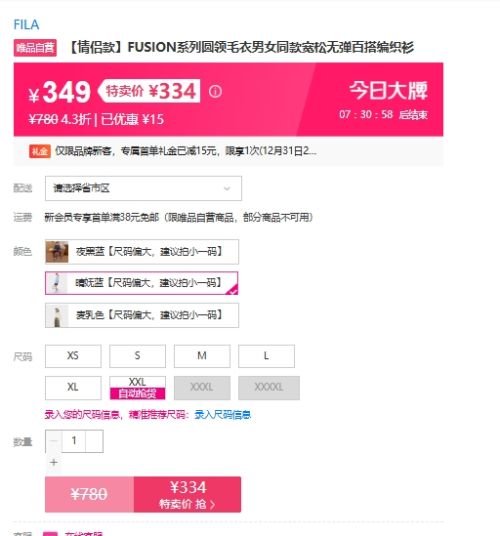500x536 pixels.
Task: Select the 夜黑蓝 color option
Action: 142,252
